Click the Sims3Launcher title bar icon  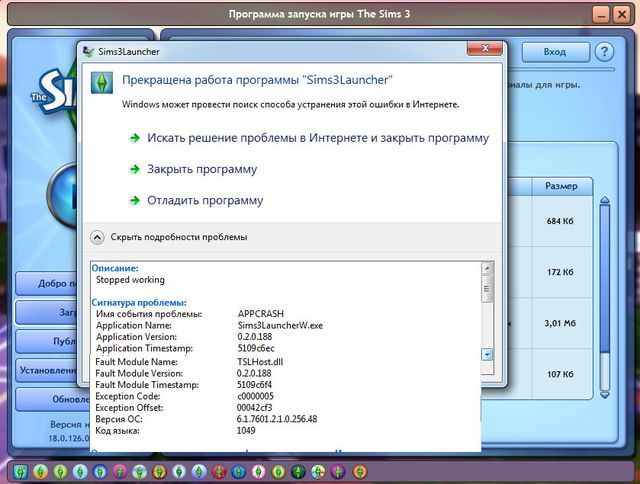[x=88, y=51]
